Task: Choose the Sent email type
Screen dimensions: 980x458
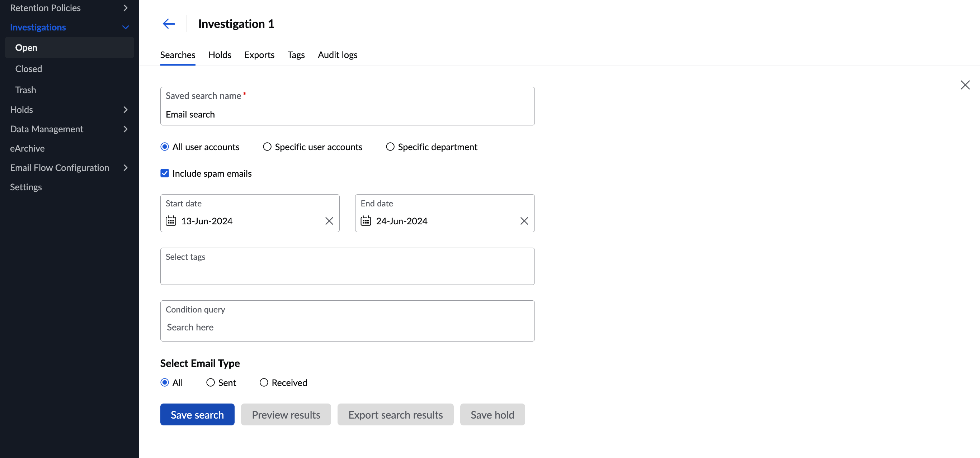Action: click(210, 382)
